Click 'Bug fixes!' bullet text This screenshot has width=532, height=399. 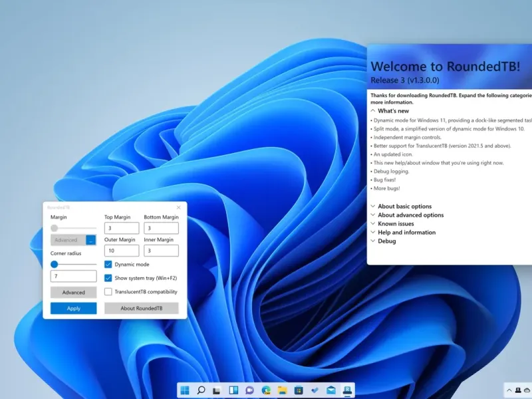tap(385, 180)
